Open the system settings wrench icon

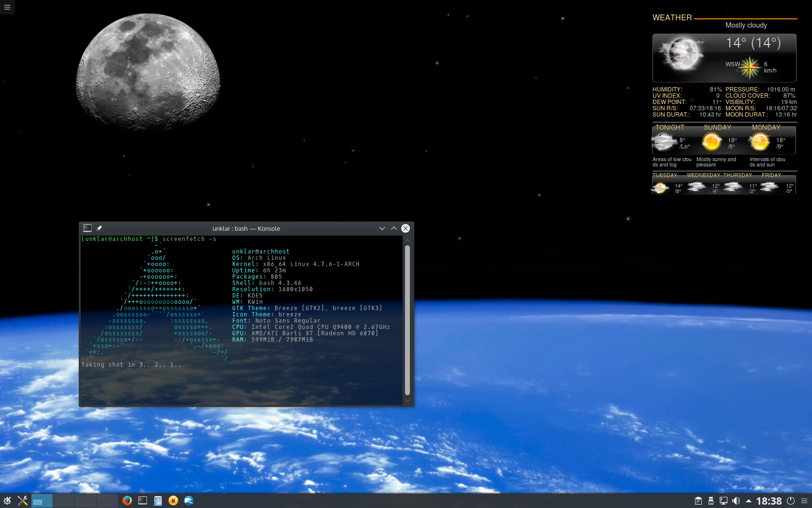tap(22, 501)
